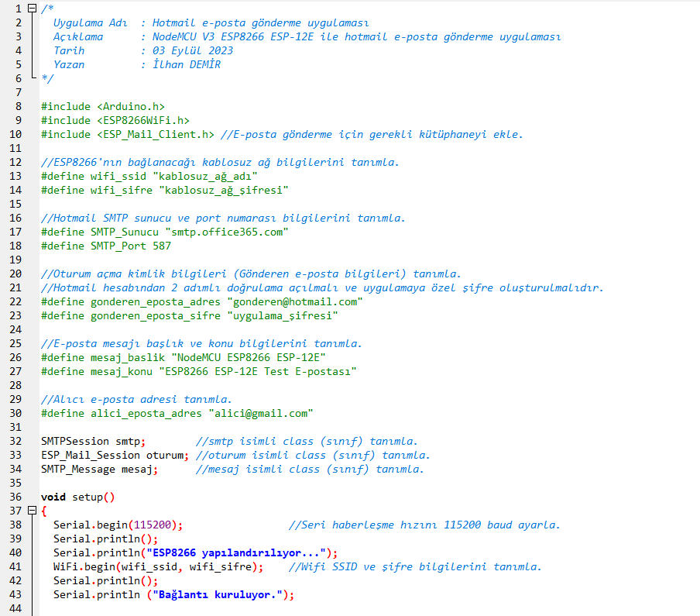Click the SMTP_Port value 587

(x=162, y=246)
